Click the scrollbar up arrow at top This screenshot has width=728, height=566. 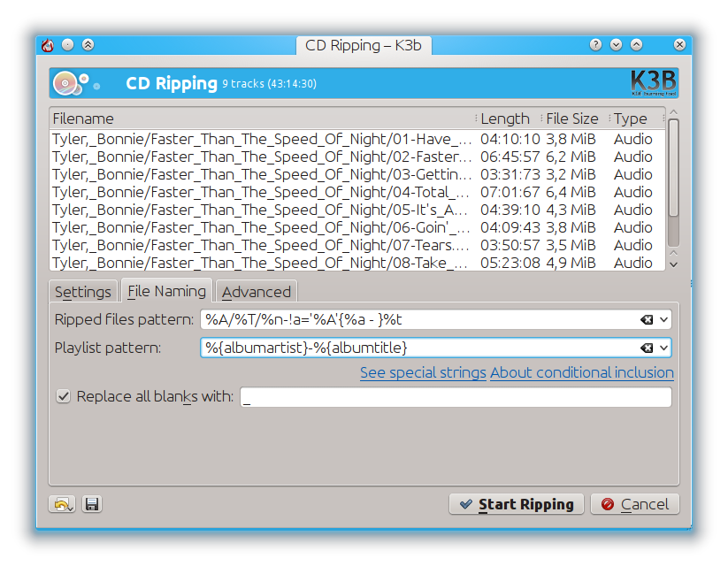click(674, 112)
